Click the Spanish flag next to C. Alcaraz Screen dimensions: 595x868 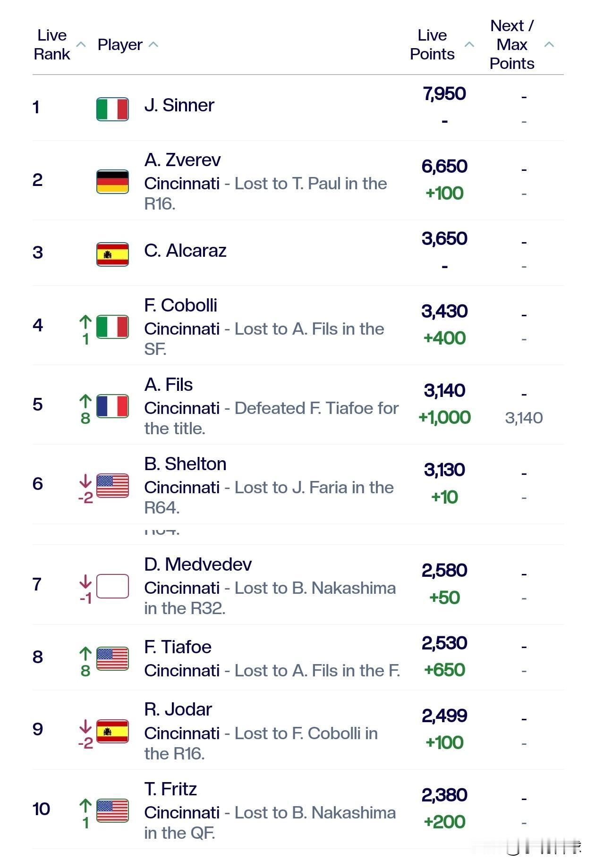[x=112, y=254]
